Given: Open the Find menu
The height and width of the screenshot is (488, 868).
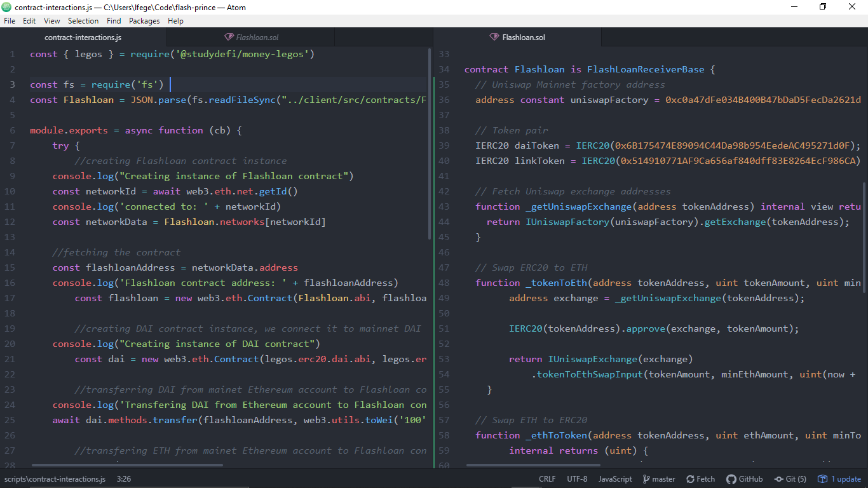Looking at the screenshot, I should (114, 21).
